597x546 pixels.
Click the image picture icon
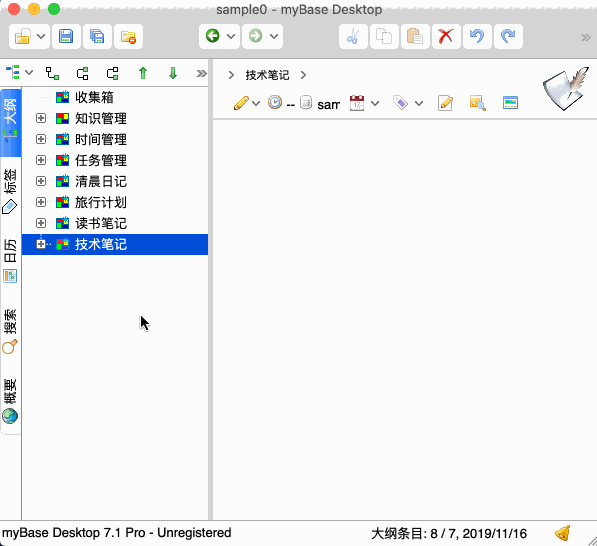coord(510,103)
